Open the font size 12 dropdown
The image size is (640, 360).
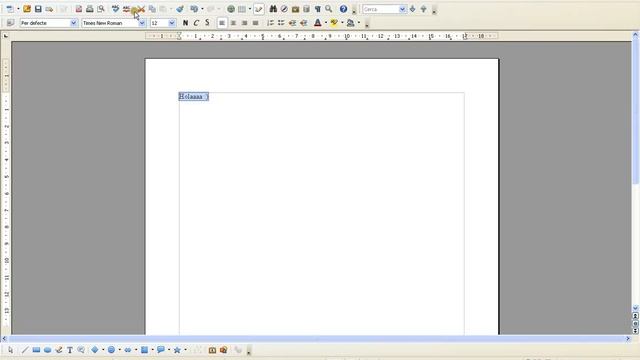pos(172,23)
